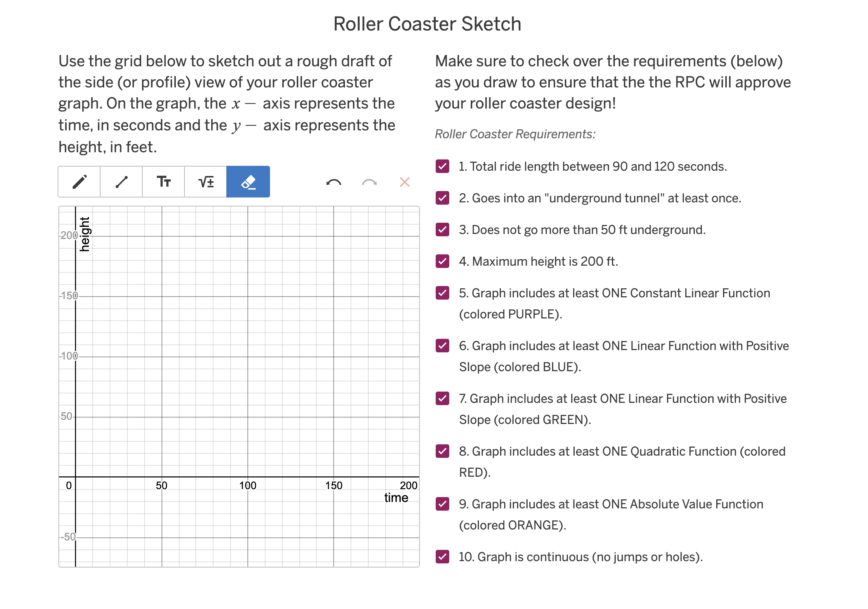The width and height of the screenshot is (868, 609).
Task: Toggle requirement 6 for blue positive slope
Action: pos(442,346)
